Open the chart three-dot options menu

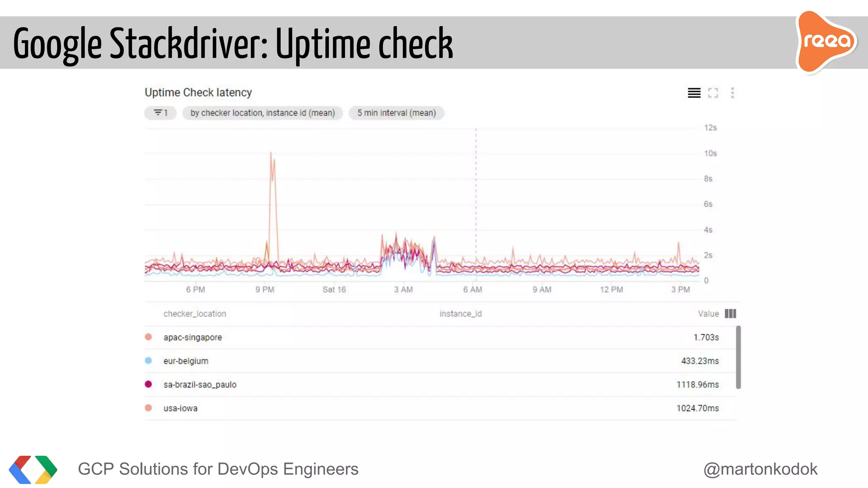(x=732, y=93)
